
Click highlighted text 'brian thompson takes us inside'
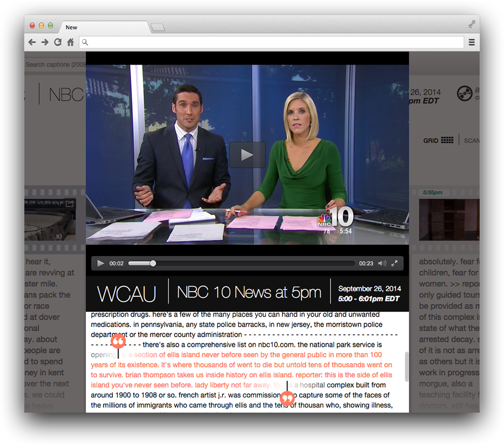[176, 375]
